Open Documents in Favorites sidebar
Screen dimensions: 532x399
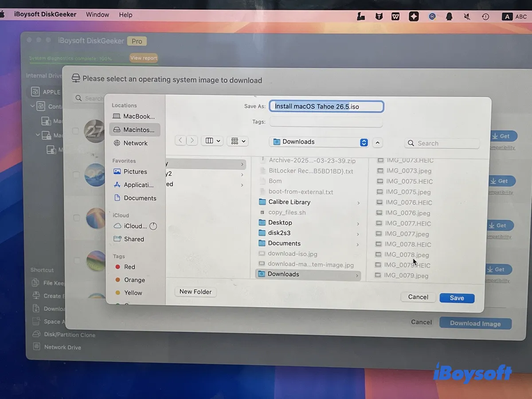pyautogui.click(x=135, y=198)
